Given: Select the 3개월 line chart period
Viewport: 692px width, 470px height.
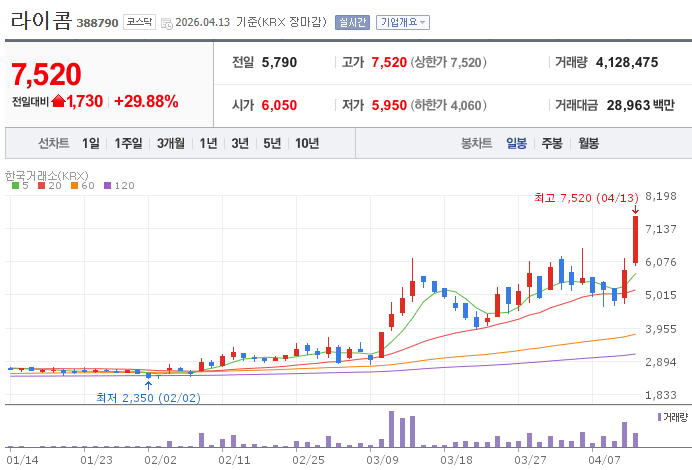Looking at the screenshot, I should 171,143.
